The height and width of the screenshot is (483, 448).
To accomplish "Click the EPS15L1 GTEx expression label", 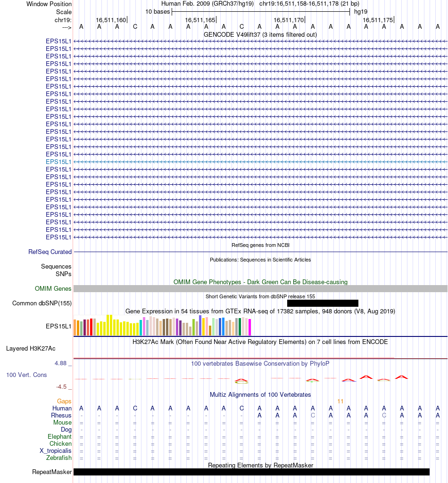I will point(58,326).
